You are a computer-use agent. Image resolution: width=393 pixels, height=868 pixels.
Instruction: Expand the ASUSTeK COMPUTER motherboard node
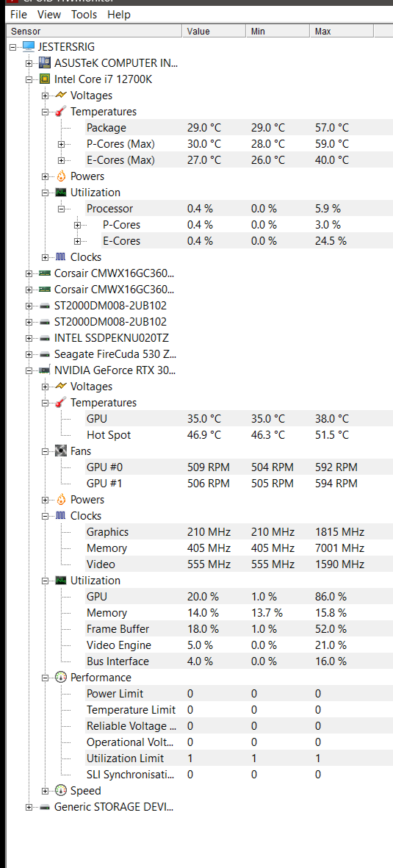pos(29,63)
